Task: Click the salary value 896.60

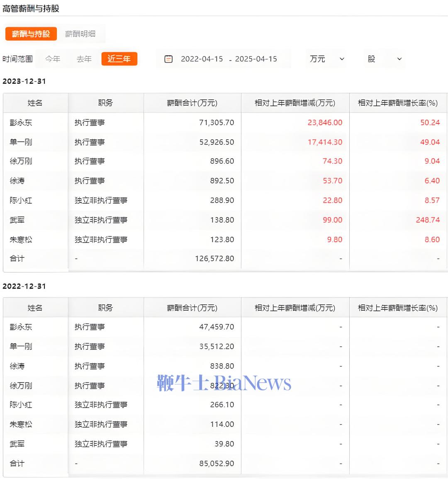Action: 222,161
